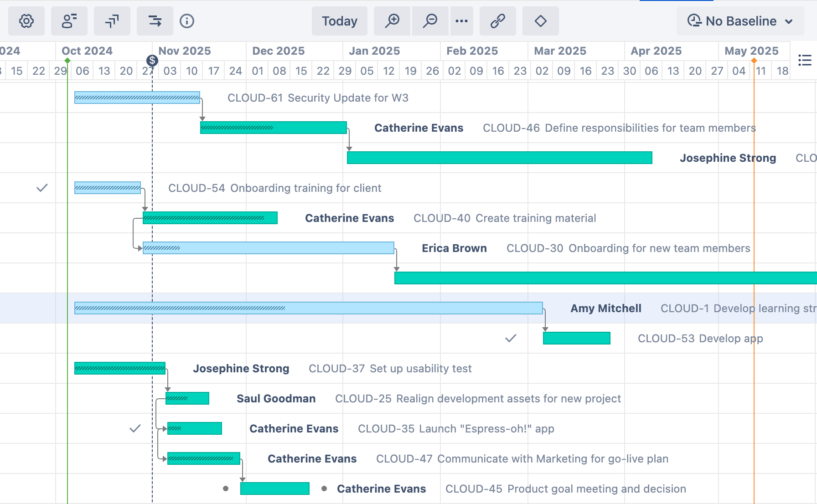Expand the sprint scheduling icon in toolbar
817x504 pixels.
coord(155,21)
